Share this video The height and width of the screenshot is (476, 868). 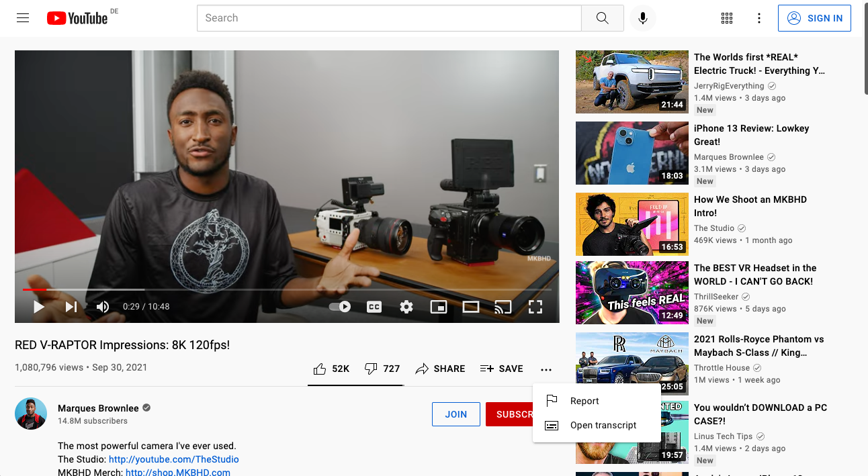point(440,369)
